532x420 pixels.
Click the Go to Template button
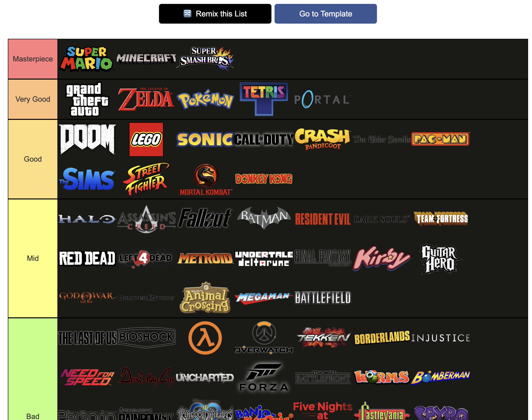point(325,14)
